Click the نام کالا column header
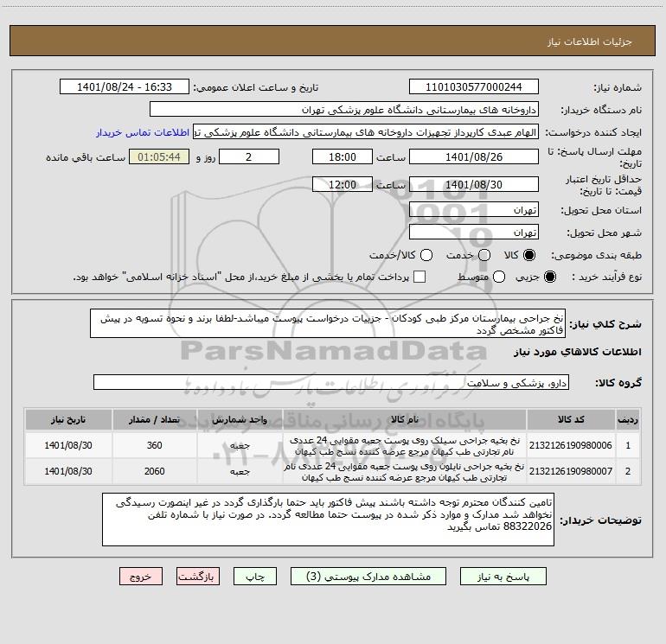Screen dimensions: 666x644 (x=405, y=419)
